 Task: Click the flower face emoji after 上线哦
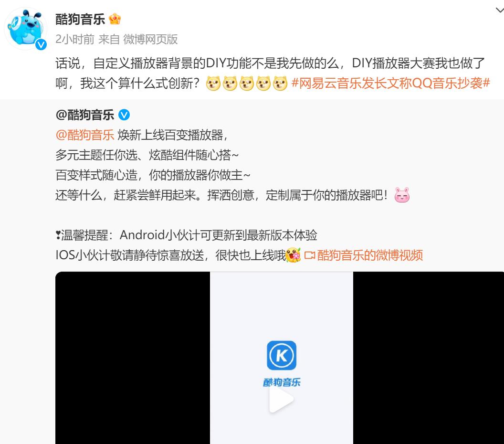[293, 255]
